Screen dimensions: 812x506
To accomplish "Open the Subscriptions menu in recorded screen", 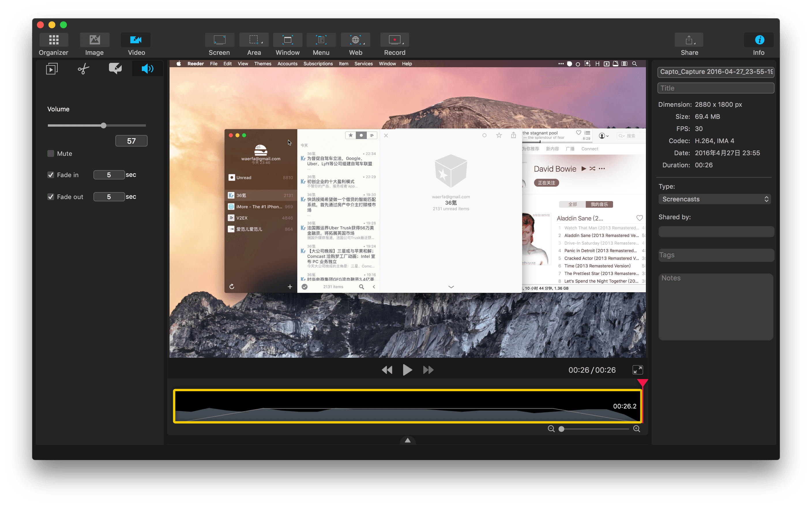I will click(318, 63).
